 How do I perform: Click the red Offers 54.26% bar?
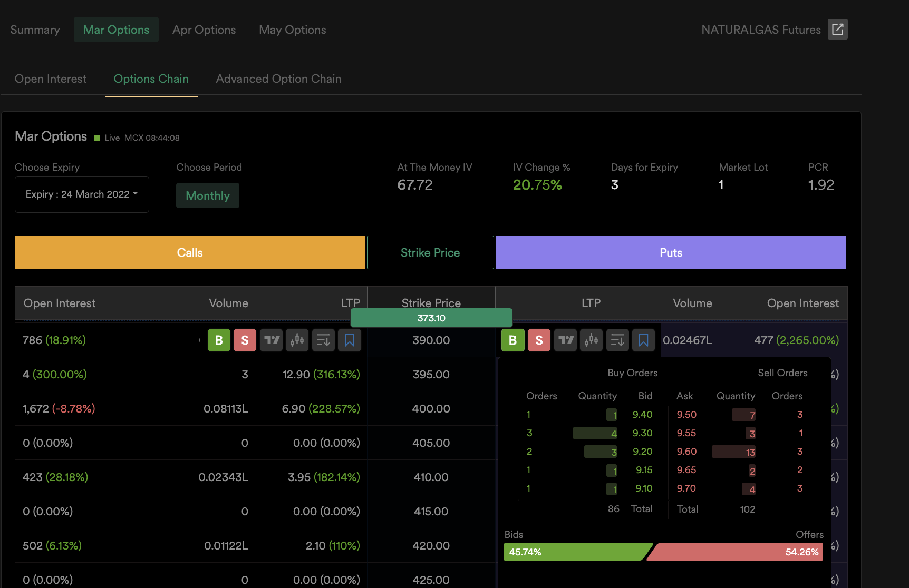coord(735,552)
